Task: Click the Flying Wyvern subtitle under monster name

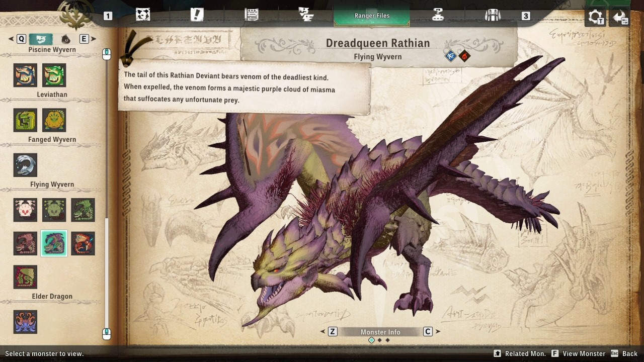Action: (x=378, y=57)
